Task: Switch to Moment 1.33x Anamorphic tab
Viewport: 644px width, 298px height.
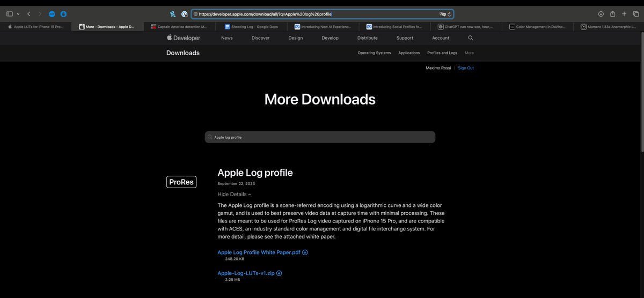Action: click(608, 26)
